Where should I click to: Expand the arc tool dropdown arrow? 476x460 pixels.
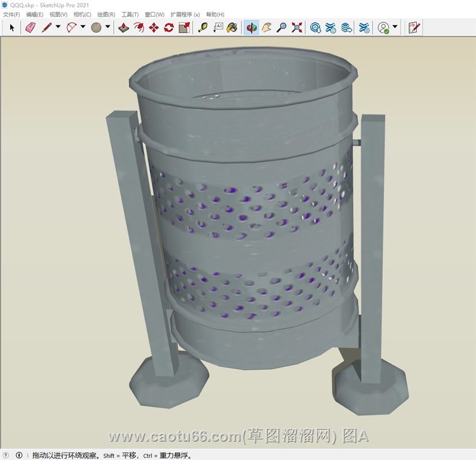83,27
